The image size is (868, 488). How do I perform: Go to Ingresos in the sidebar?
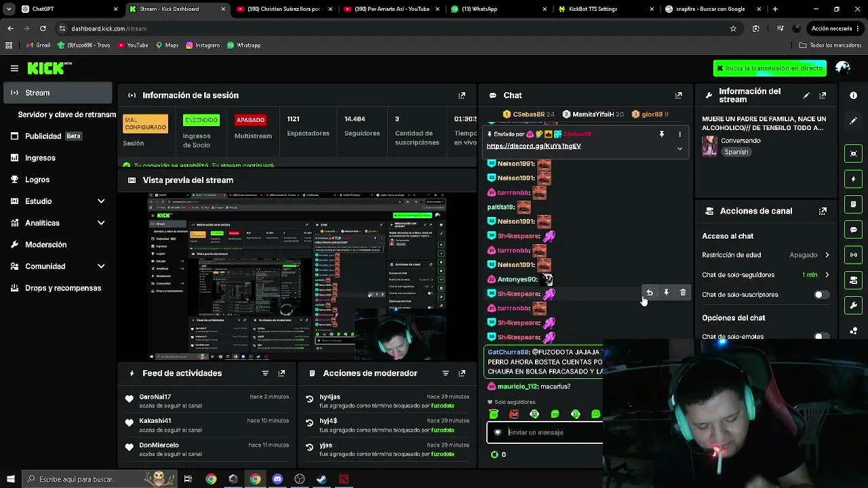click(58, 158)
